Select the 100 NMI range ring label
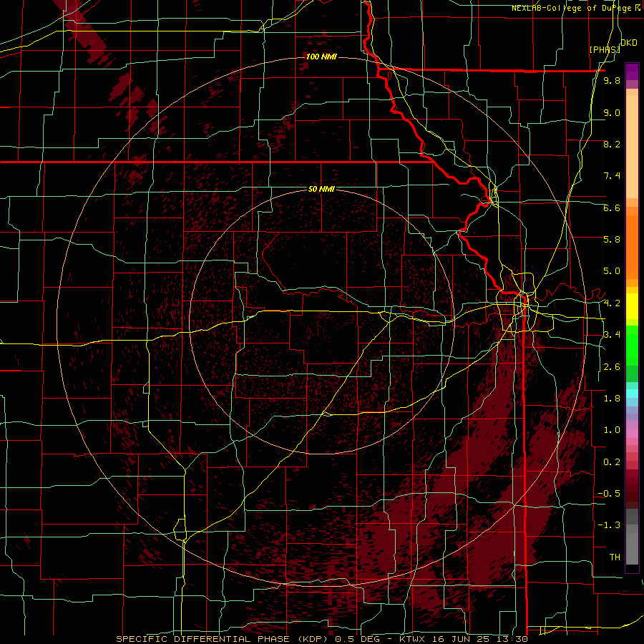Screen dimensions: 644x644 [x=321, y=57]
